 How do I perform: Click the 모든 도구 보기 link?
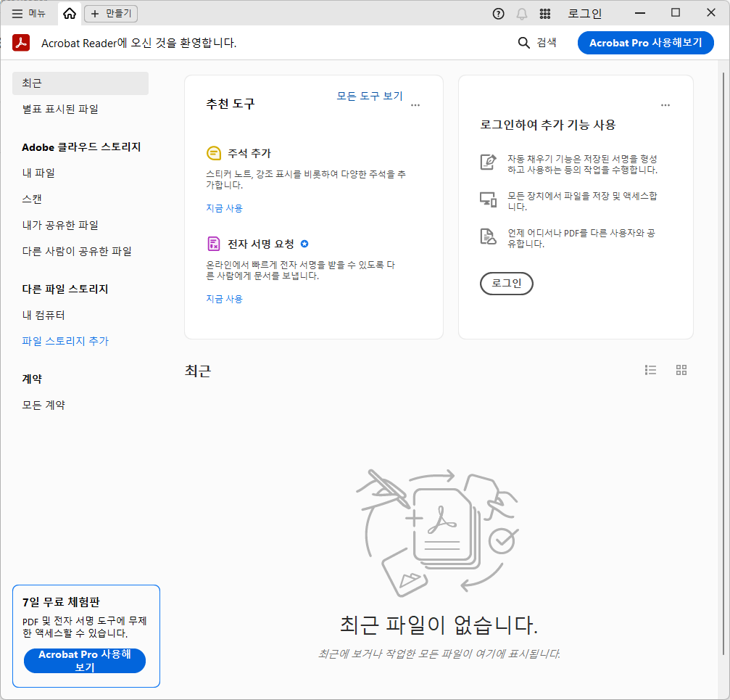click(370, 96)
